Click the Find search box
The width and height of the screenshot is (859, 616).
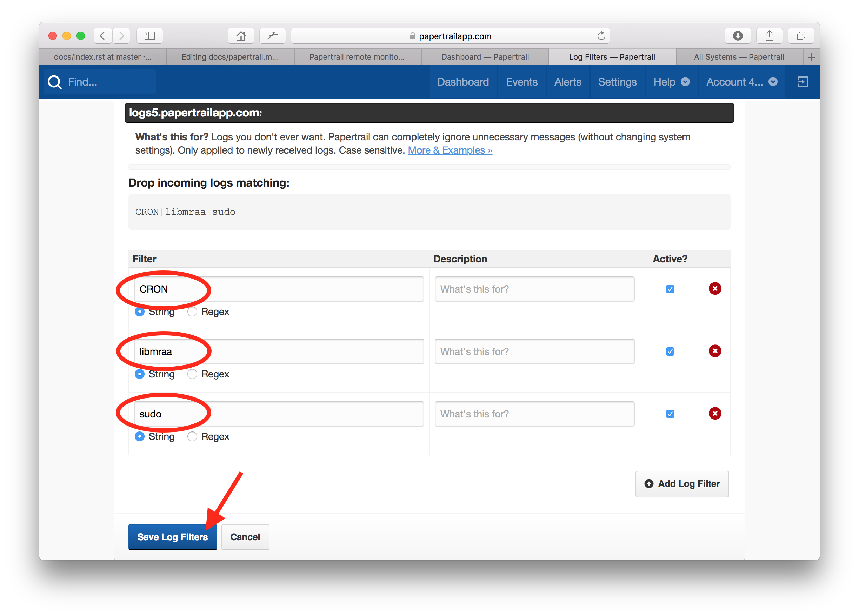tap(100, 82)
